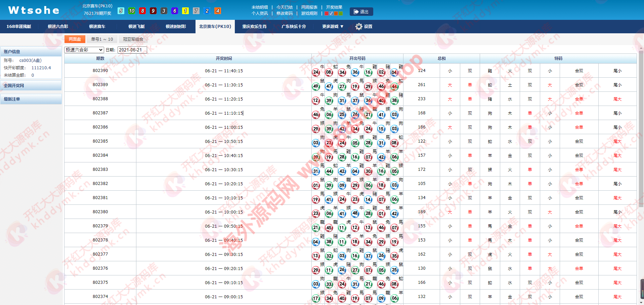Open the 极速赛车 game tab
This screenshot has height=305, width=644.
[x=97, y=27]
